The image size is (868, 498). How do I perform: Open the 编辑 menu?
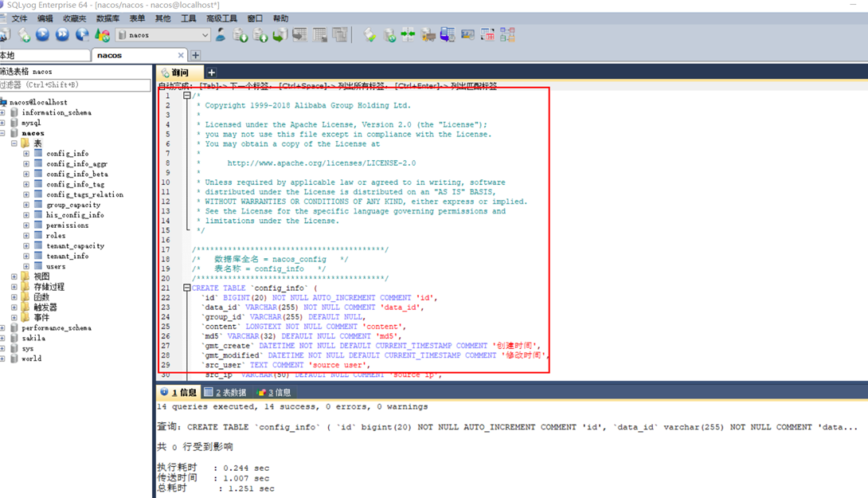point(45,18)
